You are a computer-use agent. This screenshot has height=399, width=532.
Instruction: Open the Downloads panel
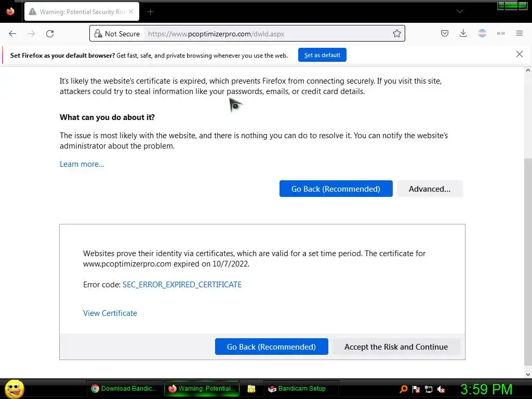463,33
